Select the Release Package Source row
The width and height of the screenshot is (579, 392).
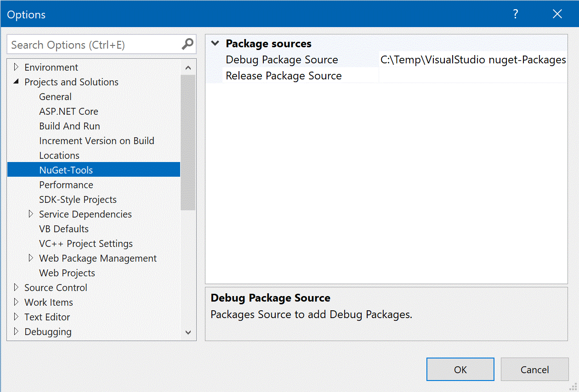[284, 75]
